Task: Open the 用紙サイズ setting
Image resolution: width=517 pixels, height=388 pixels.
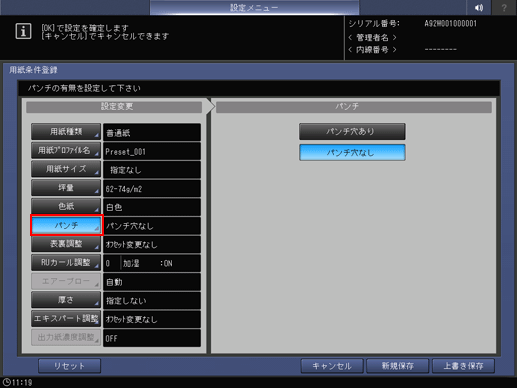Action: (x=66, y=169)
